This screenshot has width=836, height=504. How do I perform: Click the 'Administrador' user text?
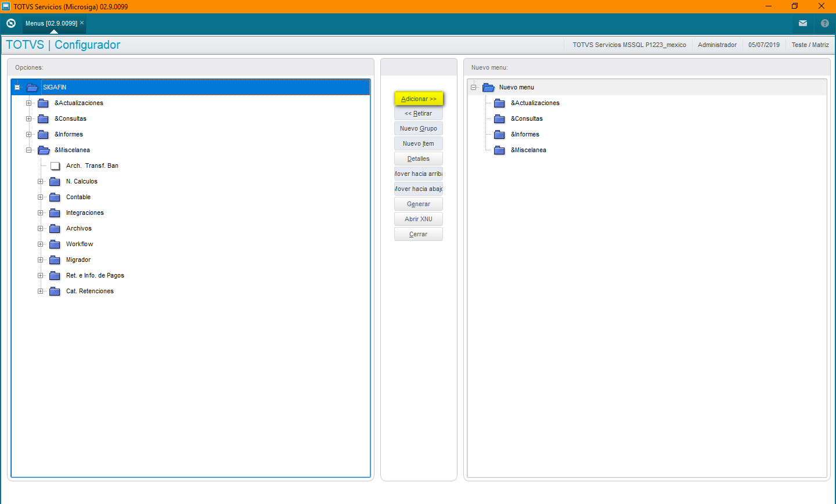[717, 45]
